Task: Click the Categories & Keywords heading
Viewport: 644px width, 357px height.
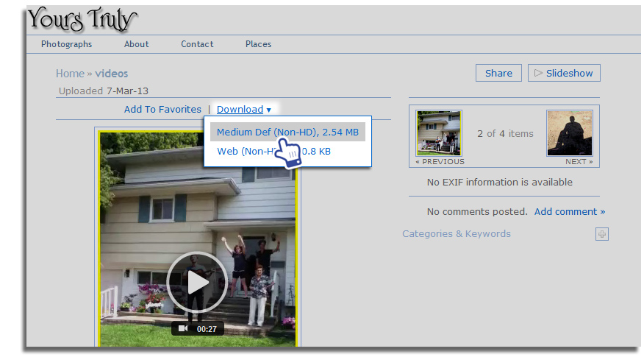Action: pyautogui.click(x=456, y=234)
